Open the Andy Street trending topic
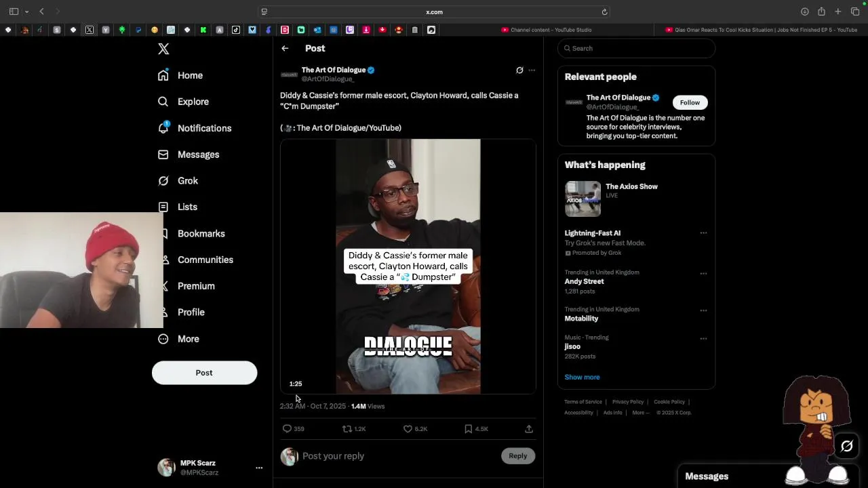The height and width of the screenshot is (488, 868). pyautogui.click(x=584, y=281)
